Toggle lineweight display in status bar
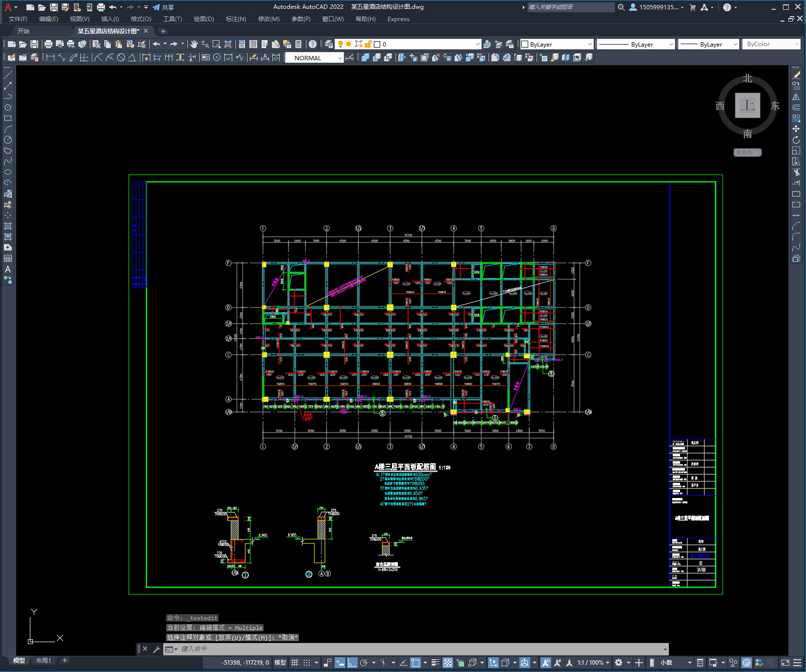 click(436, 663)
